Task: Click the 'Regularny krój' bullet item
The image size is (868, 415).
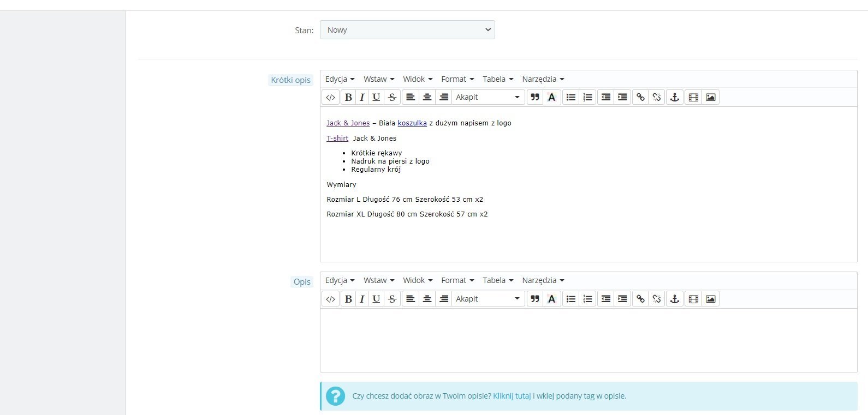Action: (376, 170)
